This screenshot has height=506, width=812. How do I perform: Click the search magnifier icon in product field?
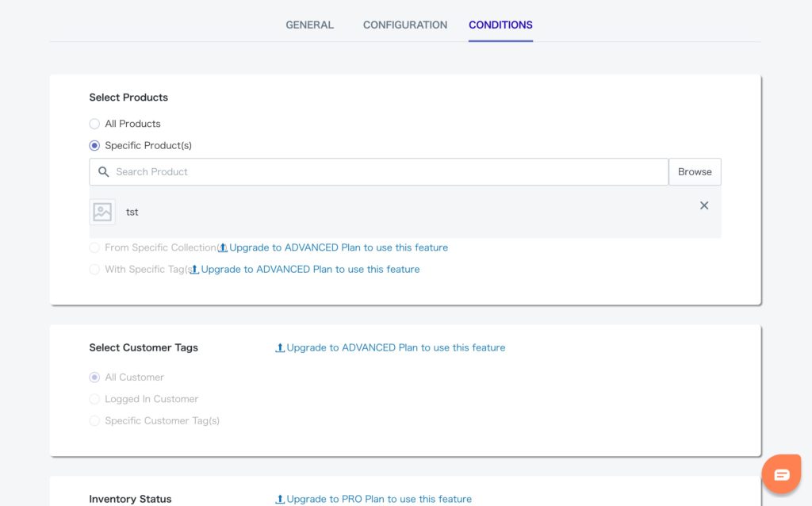(x=103, y=172)
